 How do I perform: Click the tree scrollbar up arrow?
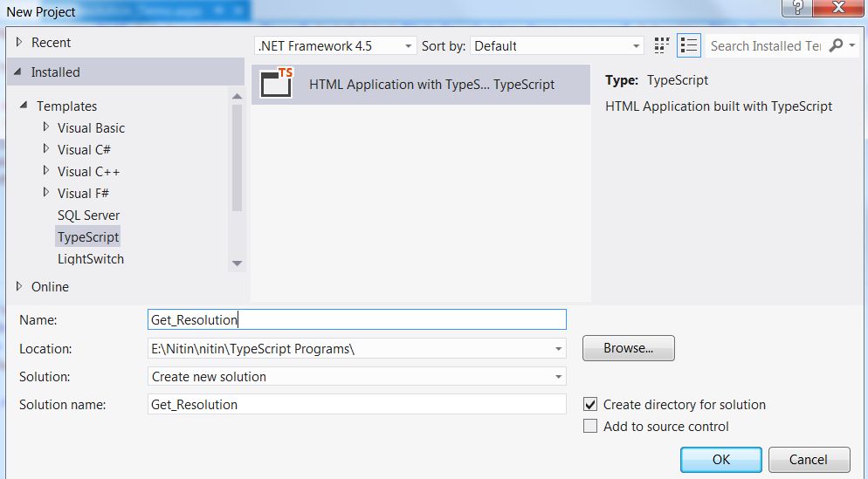[x=237, y=96]
